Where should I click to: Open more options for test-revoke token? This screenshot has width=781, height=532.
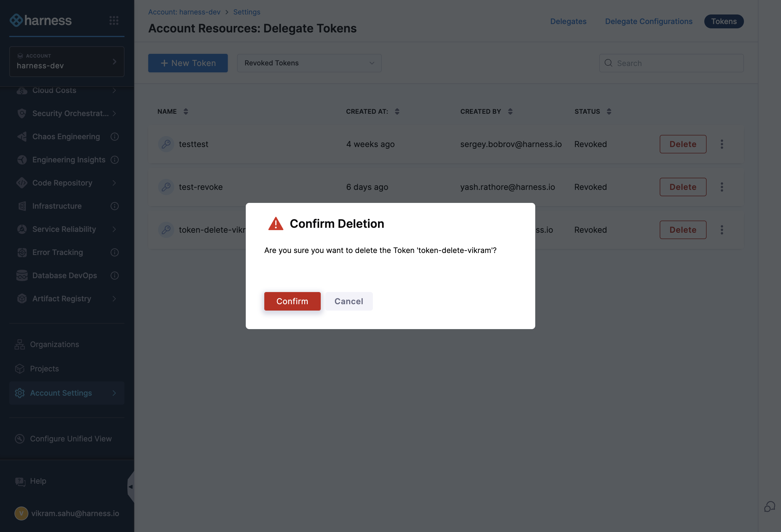point(722,187)
